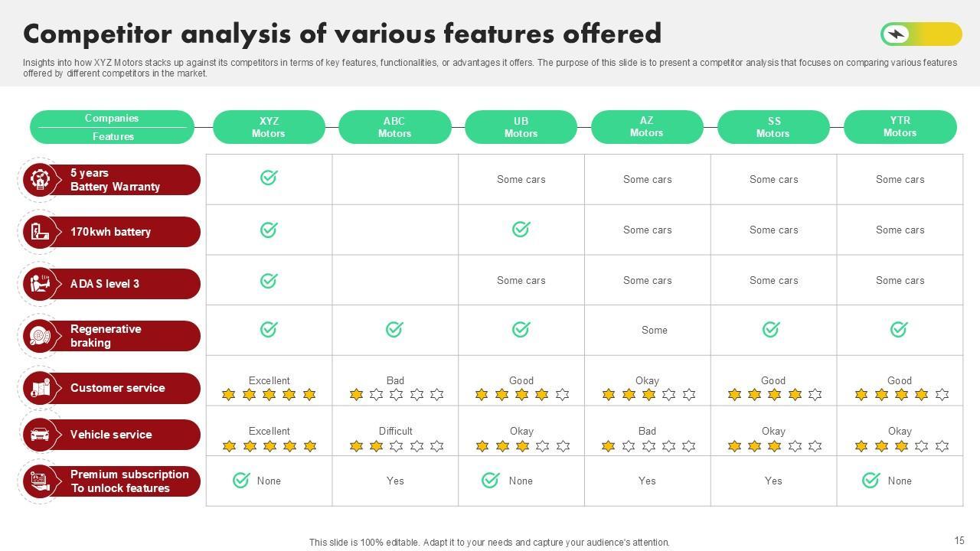Click the regenerative braking disc icon
Viewport: 980px width, 551px height.
click(40, 336)
